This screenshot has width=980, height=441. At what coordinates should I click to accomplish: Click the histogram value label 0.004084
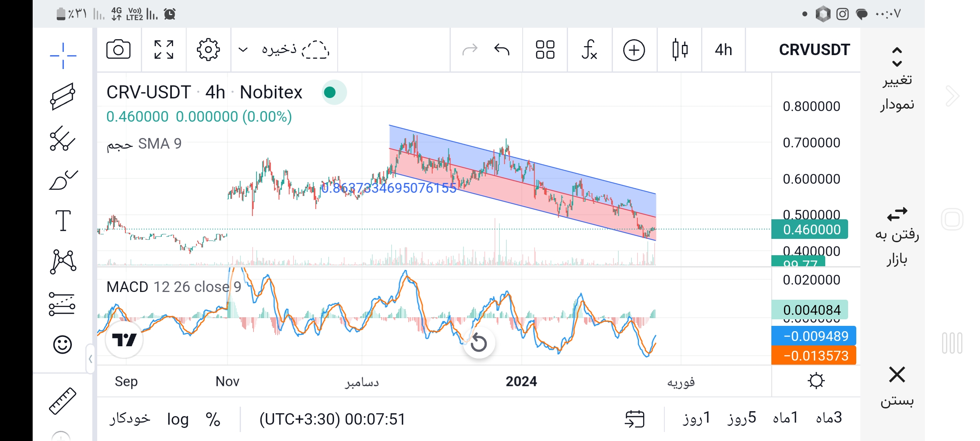click(x=810, y=310)
